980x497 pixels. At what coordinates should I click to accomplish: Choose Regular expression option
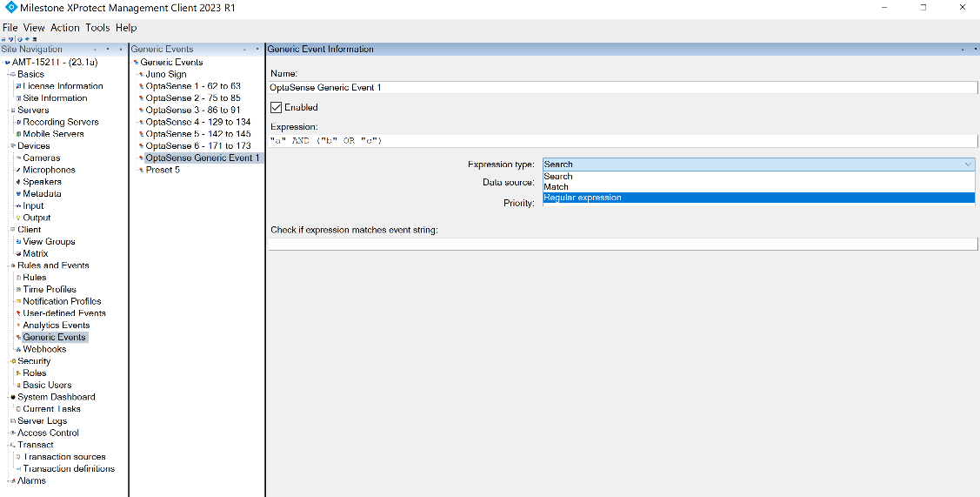pyautogui.click(x=758, y=198)
